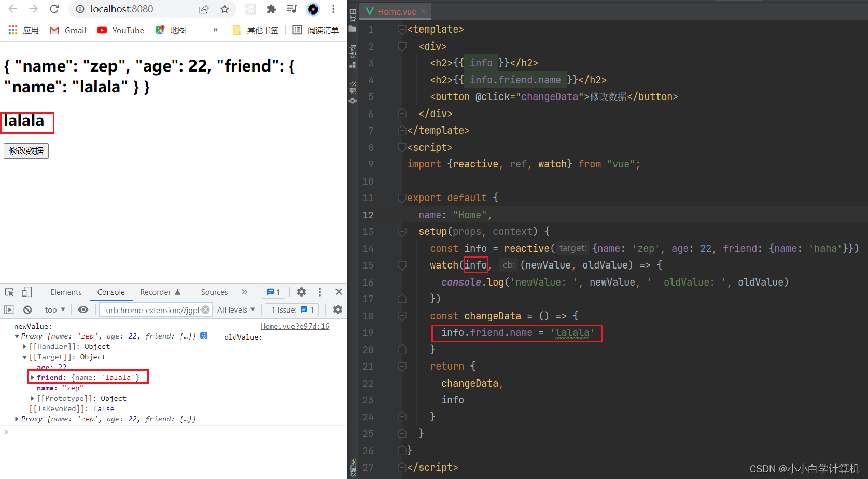868x479 pixels.
Task: Open the YouTube bookmark
Action: 121,30
